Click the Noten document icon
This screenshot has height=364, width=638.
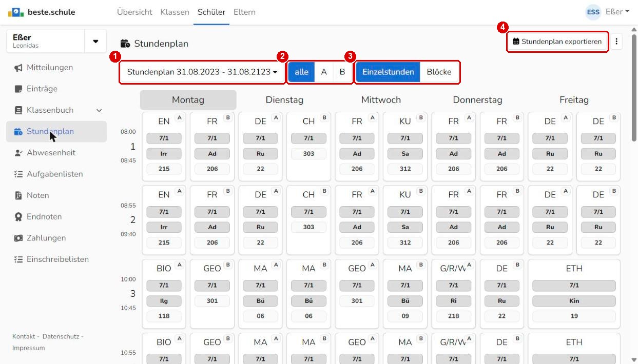point(18,195)
